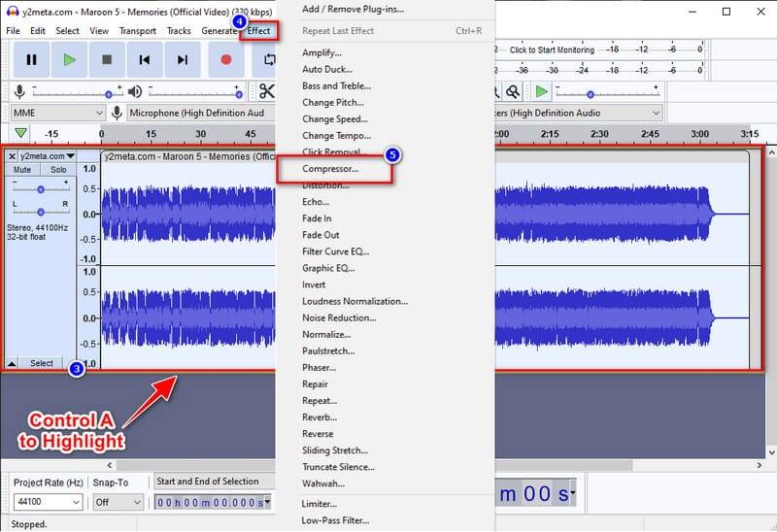Close the track with the X button

[12, 156]
